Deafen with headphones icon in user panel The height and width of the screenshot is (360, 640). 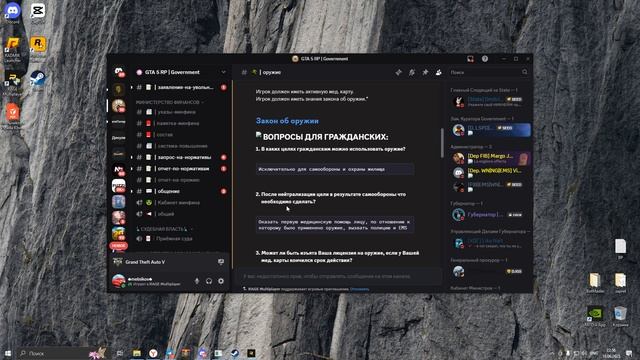pyautogui.click(x=209, y=281)
